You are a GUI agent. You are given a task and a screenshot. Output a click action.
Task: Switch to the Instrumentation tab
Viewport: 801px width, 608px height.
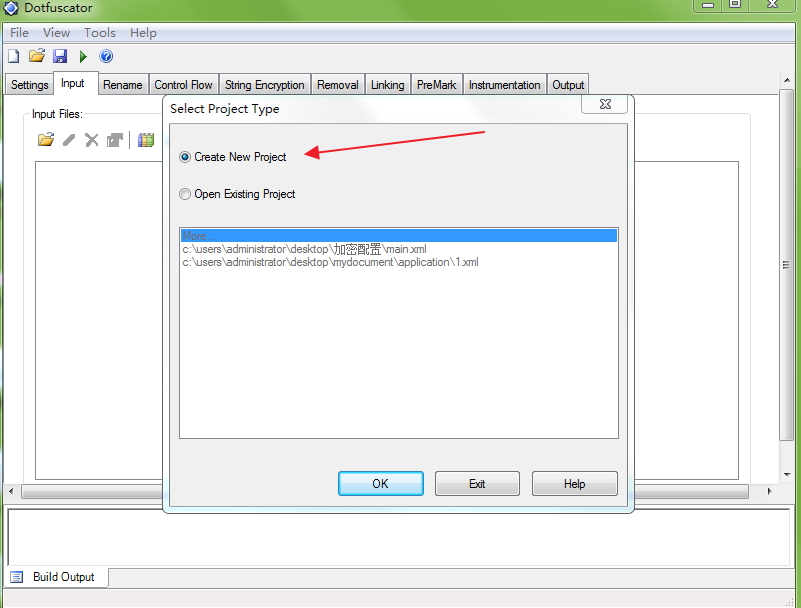coord(504,85)
